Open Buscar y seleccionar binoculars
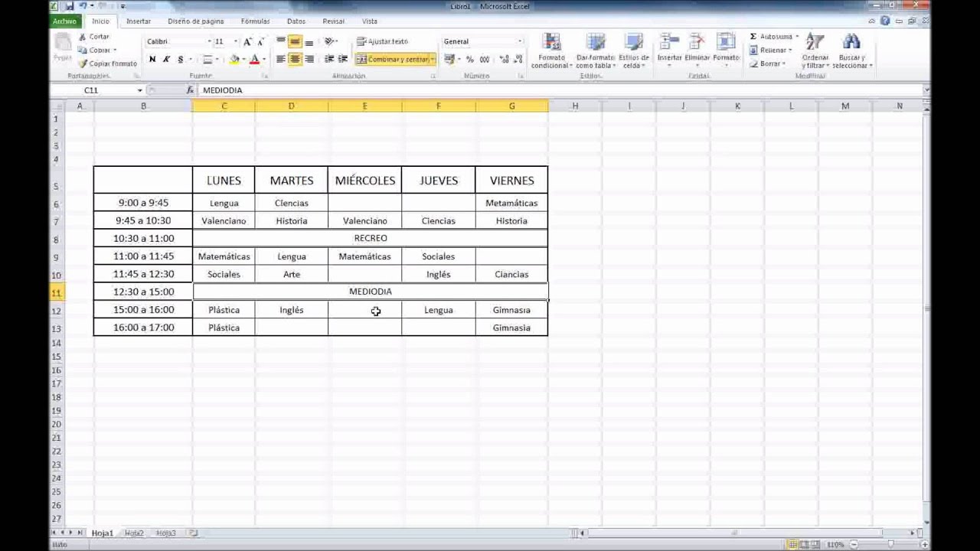 tap(851, 51)
